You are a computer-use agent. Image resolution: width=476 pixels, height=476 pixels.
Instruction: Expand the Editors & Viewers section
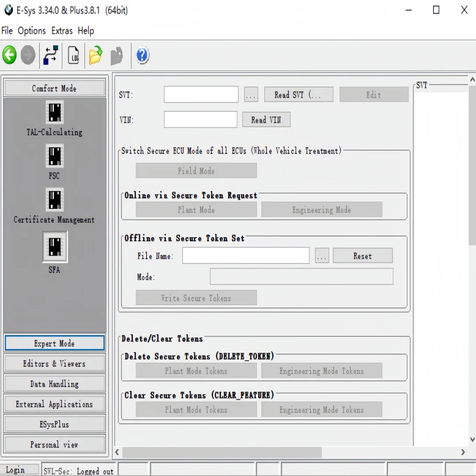click(55, 363)
